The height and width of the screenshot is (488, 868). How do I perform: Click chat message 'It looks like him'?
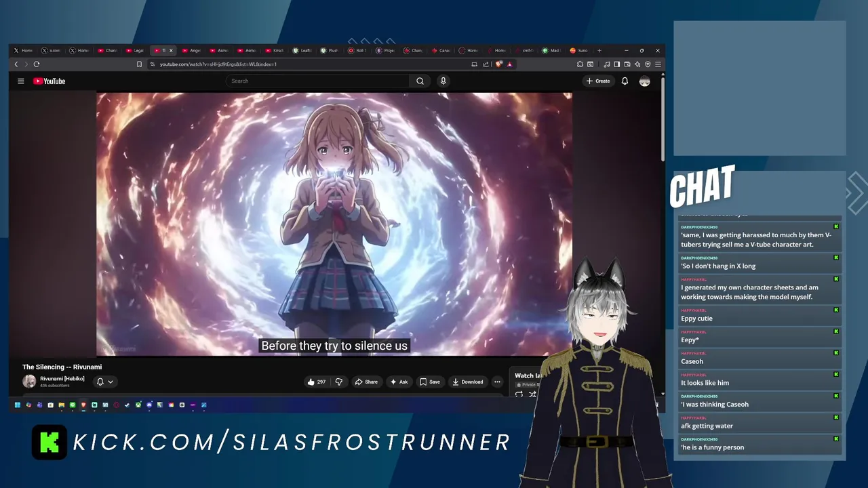(705, 383)
